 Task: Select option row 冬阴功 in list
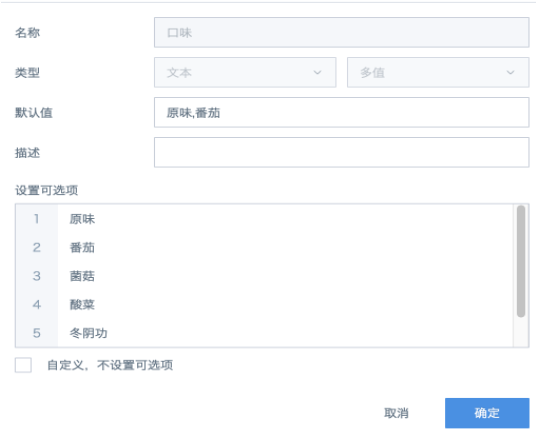coord(285,333)
